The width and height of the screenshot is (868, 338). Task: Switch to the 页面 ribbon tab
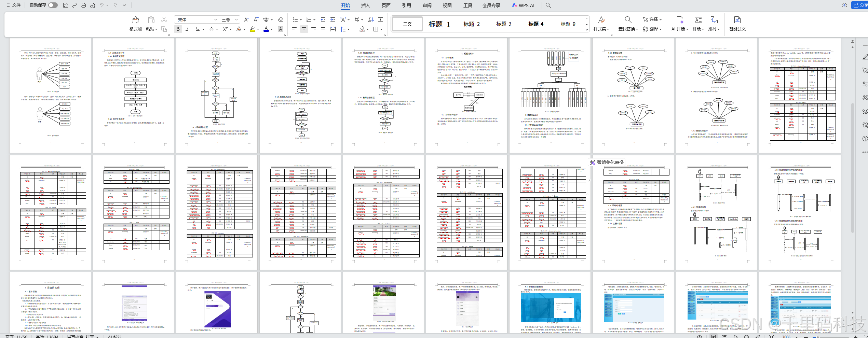coord(386,5)
